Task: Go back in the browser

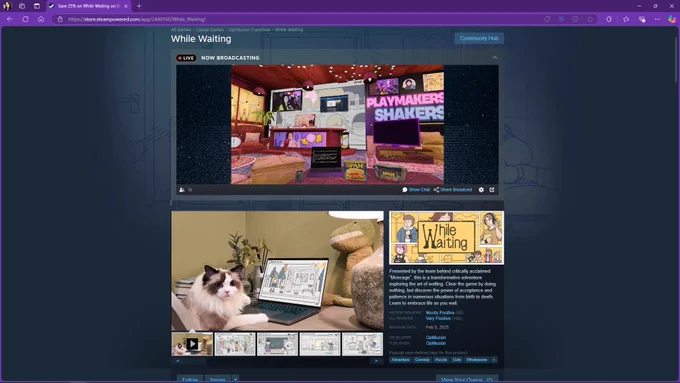Action: (x=10, y=19)
